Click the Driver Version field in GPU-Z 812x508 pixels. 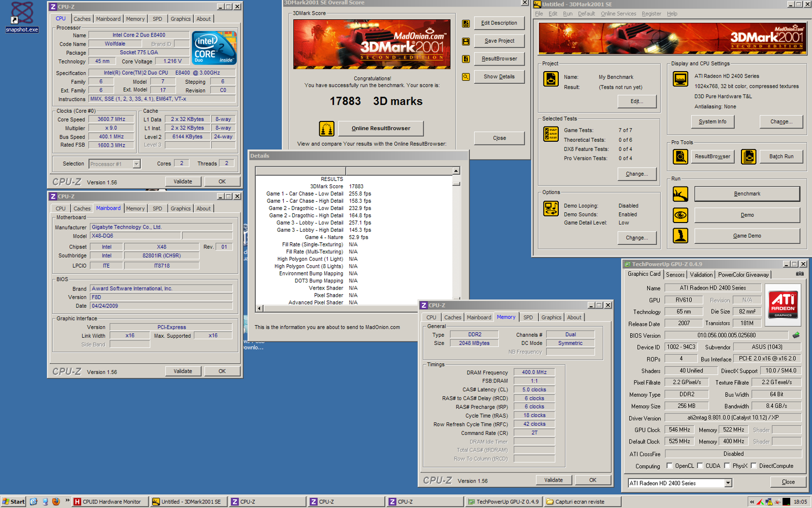[x=733, y=418]
